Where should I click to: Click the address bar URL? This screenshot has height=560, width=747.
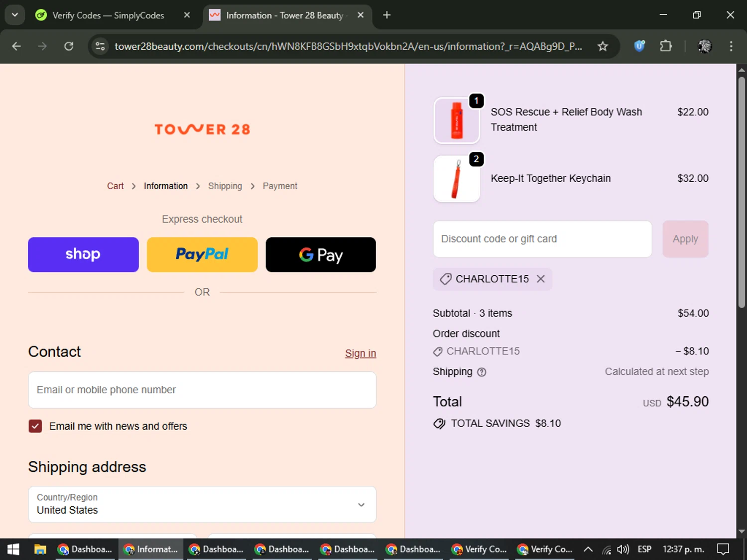[x=348, y=46]
